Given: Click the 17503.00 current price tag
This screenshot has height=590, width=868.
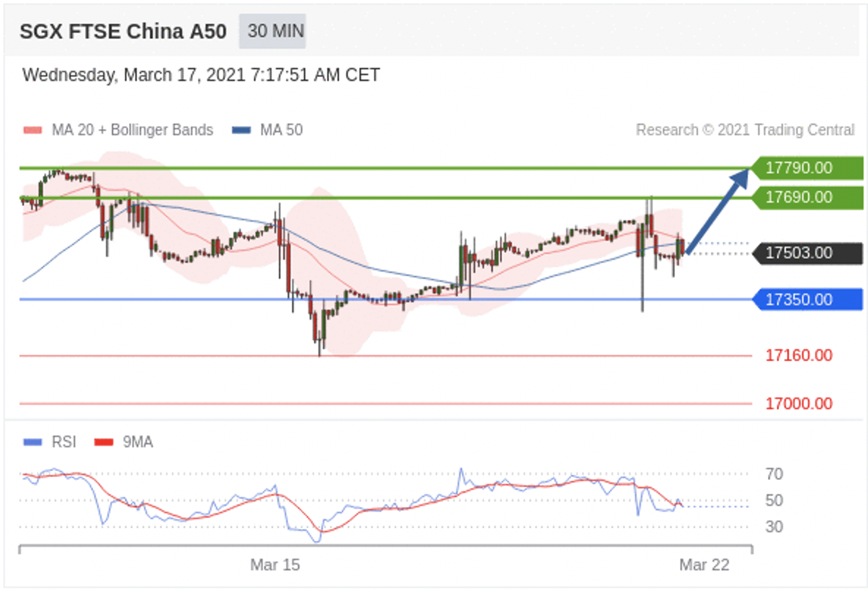Looking at the screenshot, I should point(806,253).
